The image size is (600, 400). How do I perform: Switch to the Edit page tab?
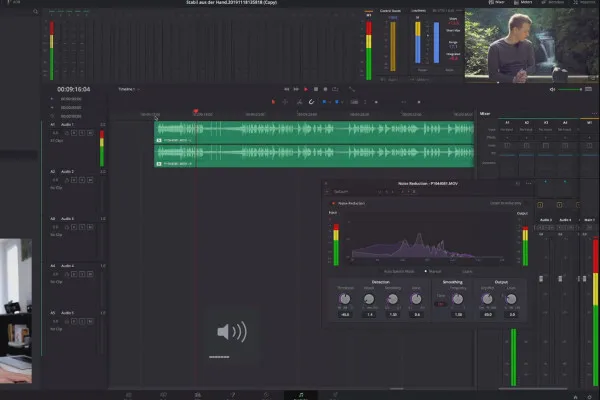[x=197, y=395]
